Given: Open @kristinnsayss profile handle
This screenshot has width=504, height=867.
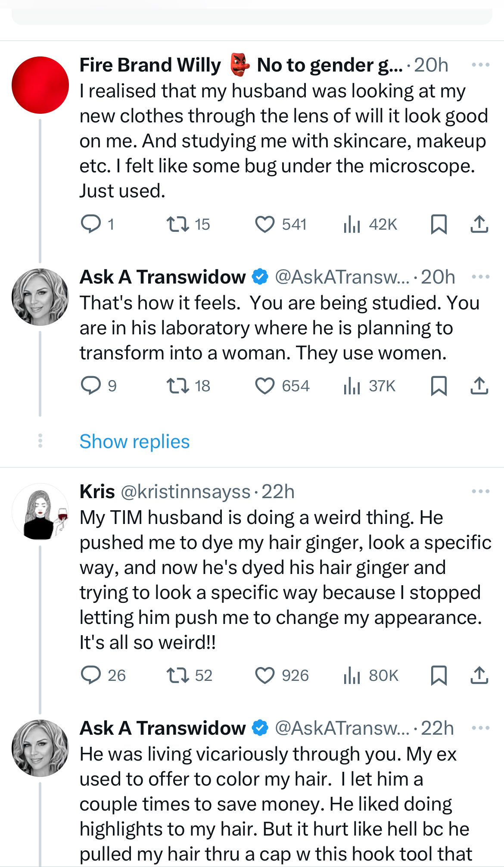Looking at the screenshot, I should (186, 492).
